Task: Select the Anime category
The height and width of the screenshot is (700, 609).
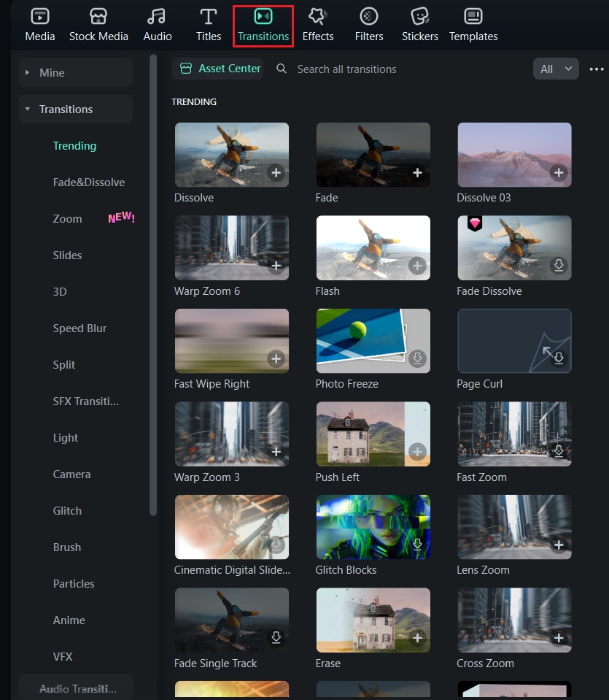Action: pyautogui.click(x=69, y=620)
